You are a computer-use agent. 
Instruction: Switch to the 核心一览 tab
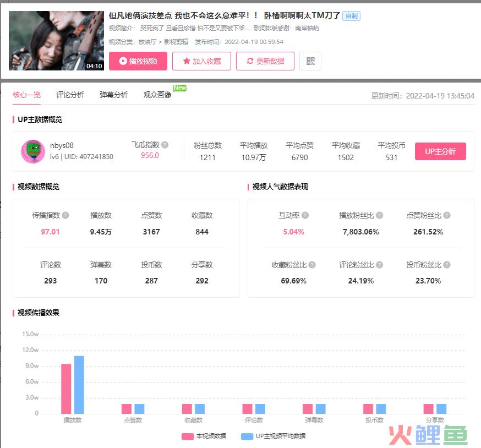click(x=26, y=95)
